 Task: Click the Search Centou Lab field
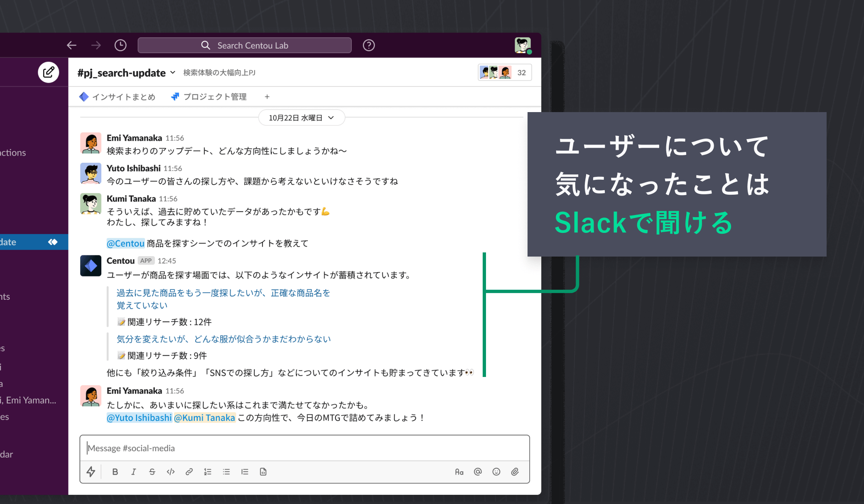[245, 45]
